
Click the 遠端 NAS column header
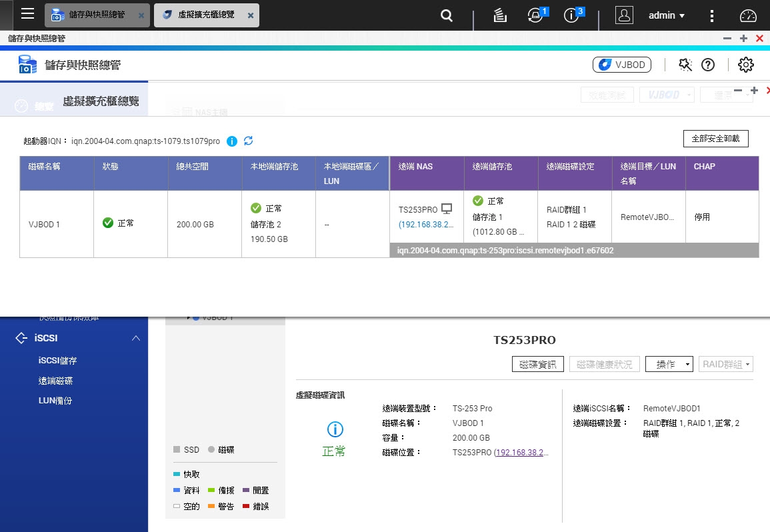pos(427,173)
